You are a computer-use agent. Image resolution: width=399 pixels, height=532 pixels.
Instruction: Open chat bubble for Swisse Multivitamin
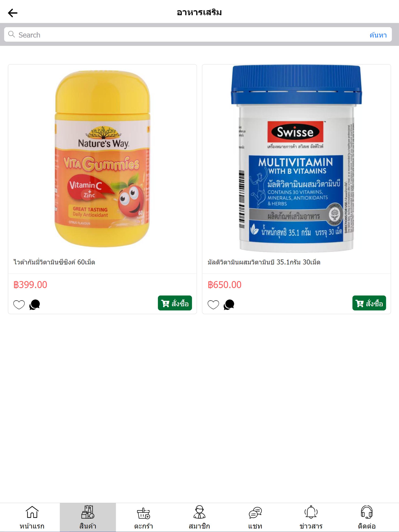(x=229, y=305)
